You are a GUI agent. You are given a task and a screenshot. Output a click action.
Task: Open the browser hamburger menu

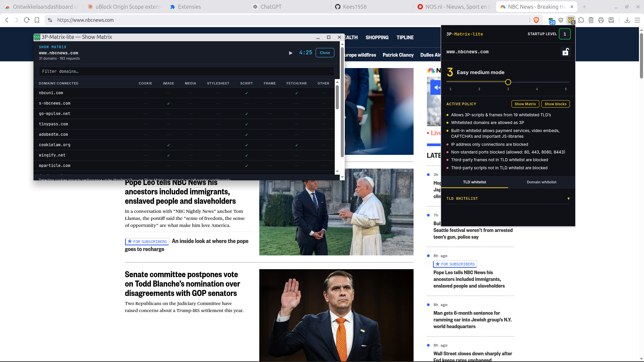[x=637, y=20]
